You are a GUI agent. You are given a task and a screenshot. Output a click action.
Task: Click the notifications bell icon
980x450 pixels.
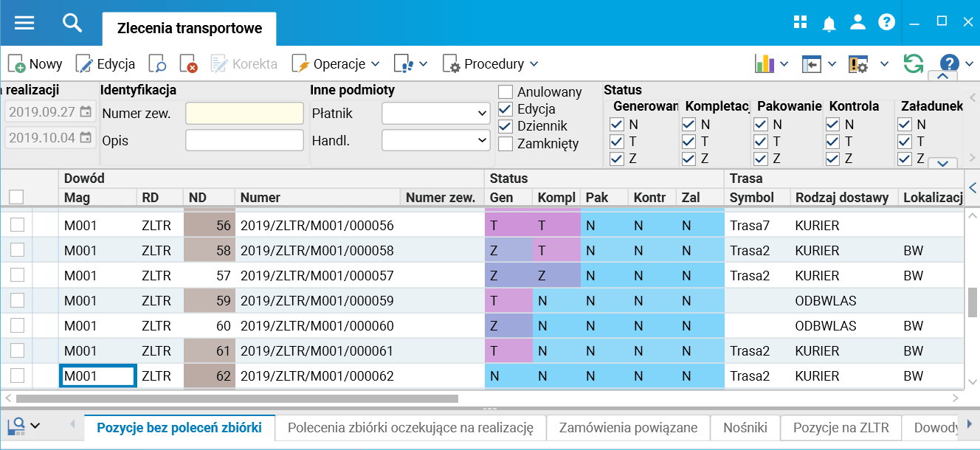pos(829,23)
